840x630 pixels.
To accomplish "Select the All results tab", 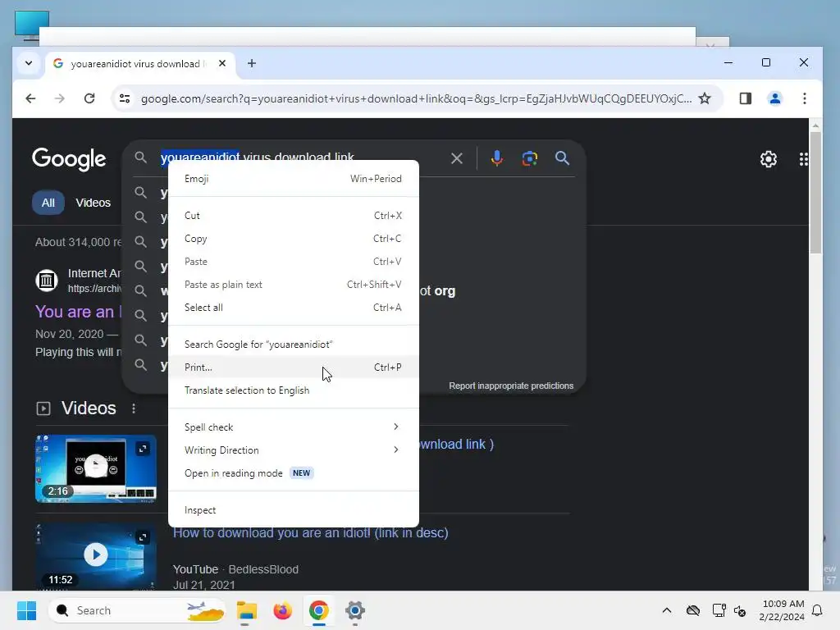I will pyautogui.click(x=48, y=203).
